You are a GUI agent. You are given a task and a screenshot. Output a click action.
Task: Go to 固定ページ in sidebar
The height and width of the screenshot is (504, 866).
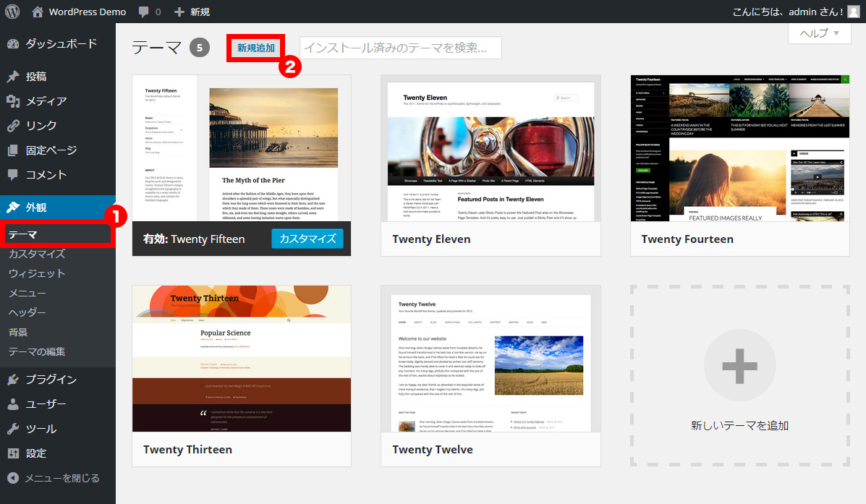[57, 150]
